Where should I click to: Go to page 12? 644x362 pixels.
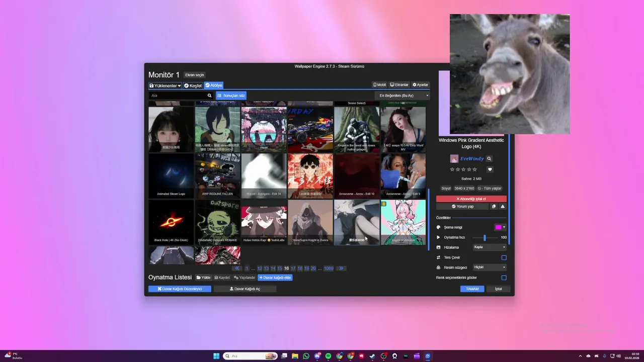point(260,268)
